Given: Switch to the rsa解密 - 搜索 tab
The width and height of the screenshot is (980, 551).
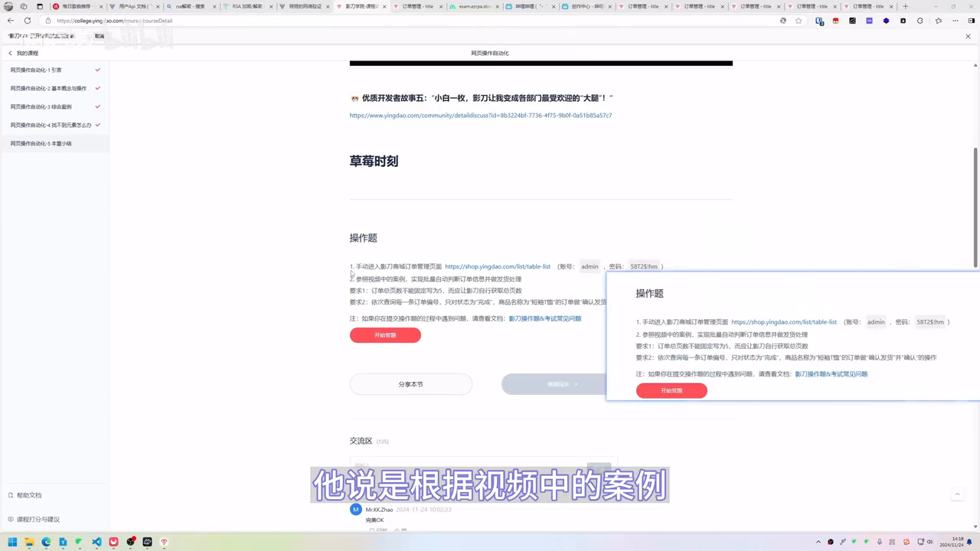Looking at the screenshot, I should [191, 6].
